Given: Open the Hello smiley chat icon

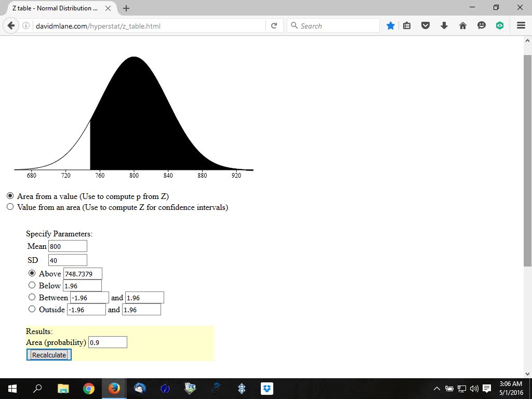Looking at the screenshot, I should [x=482, y=26].
